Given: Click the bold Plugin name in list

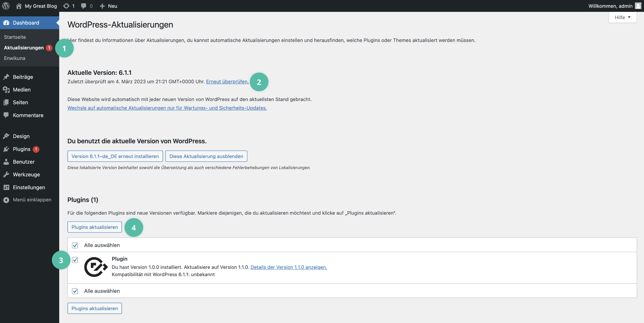Looking at the screenshot, I should 119,259.
